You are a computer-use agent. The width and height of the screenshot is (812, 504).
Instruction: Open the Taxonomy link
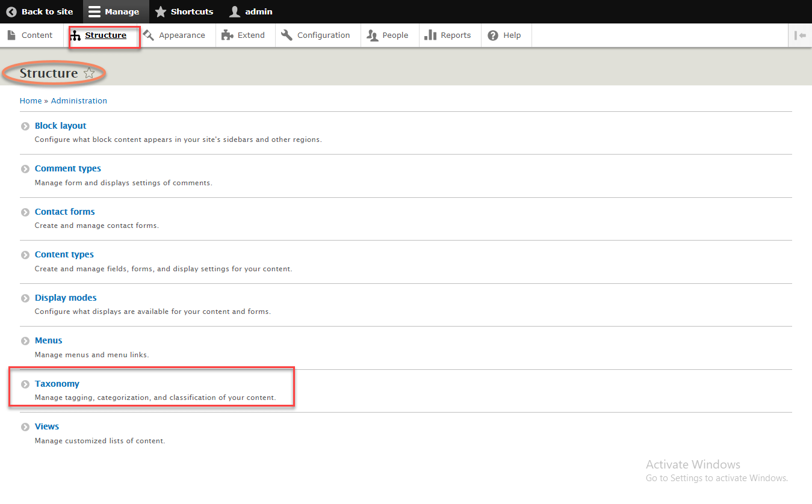tap(57, 384)
